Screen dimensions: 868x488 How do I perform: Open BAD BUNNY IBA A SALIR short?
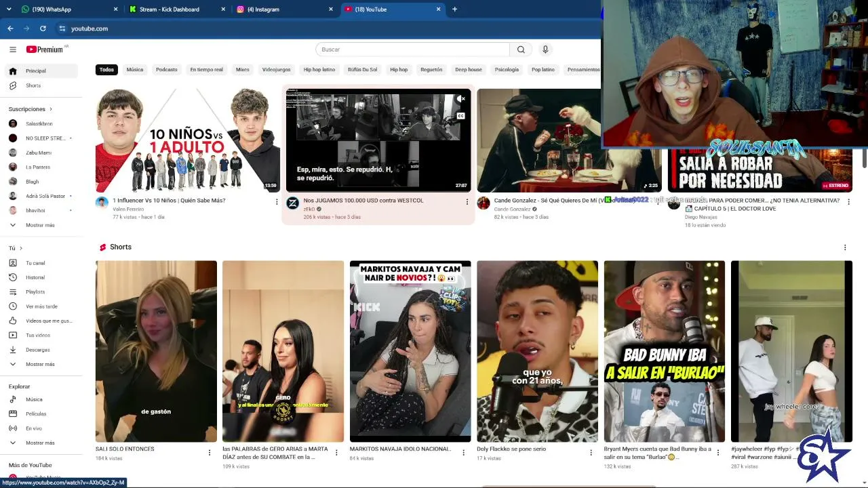(x=665, y=351)
